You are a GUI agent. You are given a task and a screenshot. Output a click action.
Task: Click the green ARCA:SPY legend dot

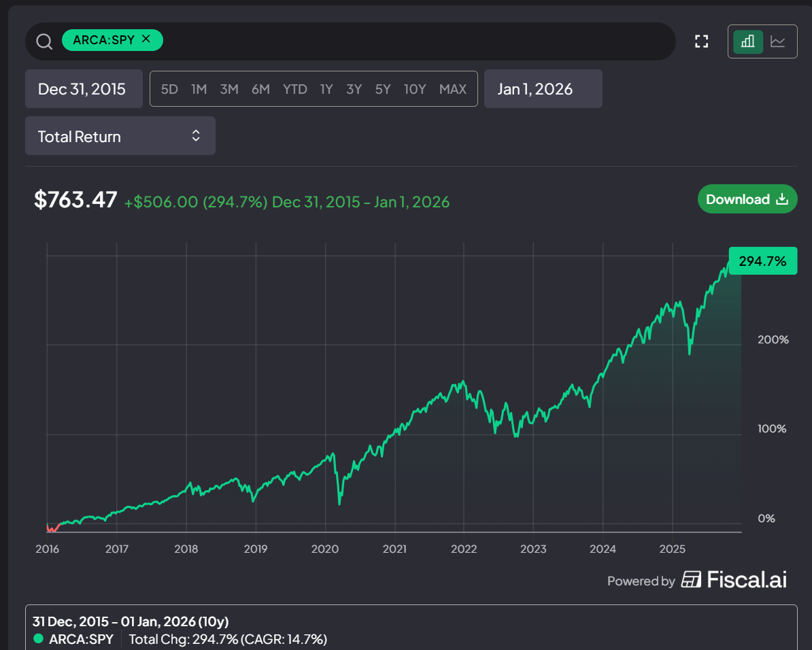(x=38, y=638)
